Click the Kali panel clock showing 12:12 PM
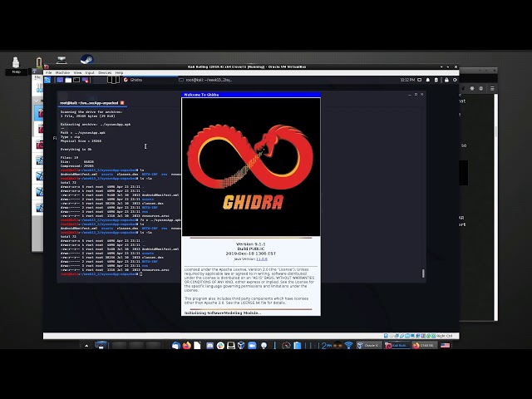Viewport: 532px width, 399px height. (407, 80)
